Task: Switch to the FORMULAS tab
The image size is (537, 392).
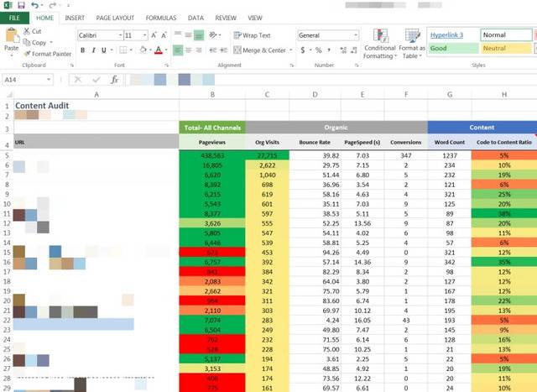Action: pos(161,18)
